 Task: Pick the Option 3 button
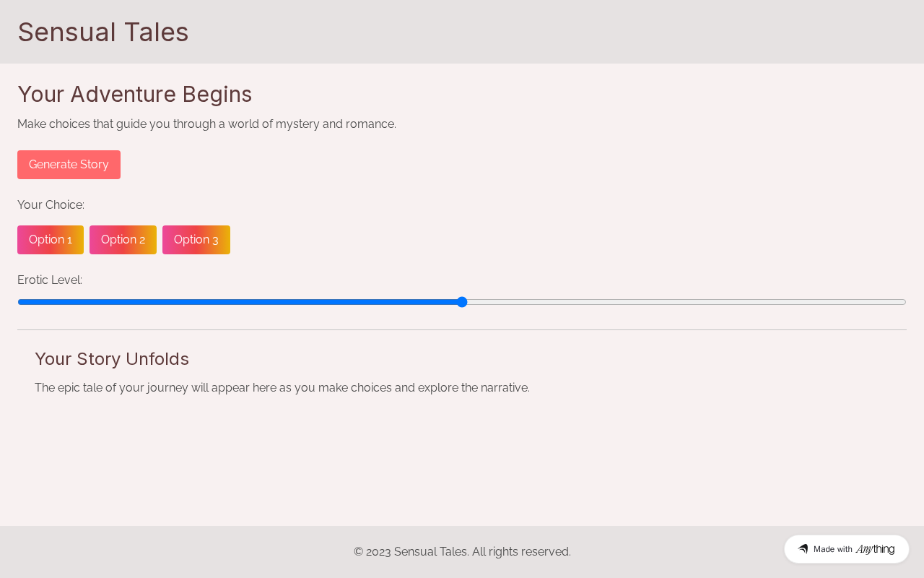(196, 240)
